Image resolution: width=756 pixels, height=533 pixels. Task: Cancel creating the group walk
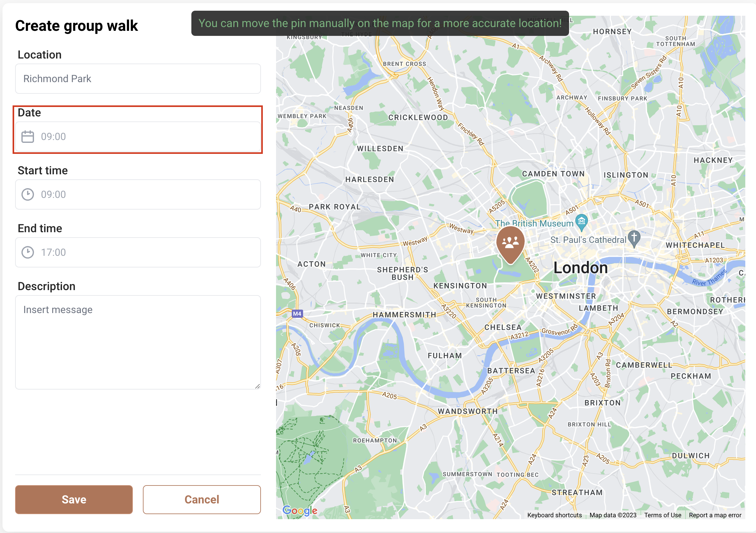coord(201,499)
